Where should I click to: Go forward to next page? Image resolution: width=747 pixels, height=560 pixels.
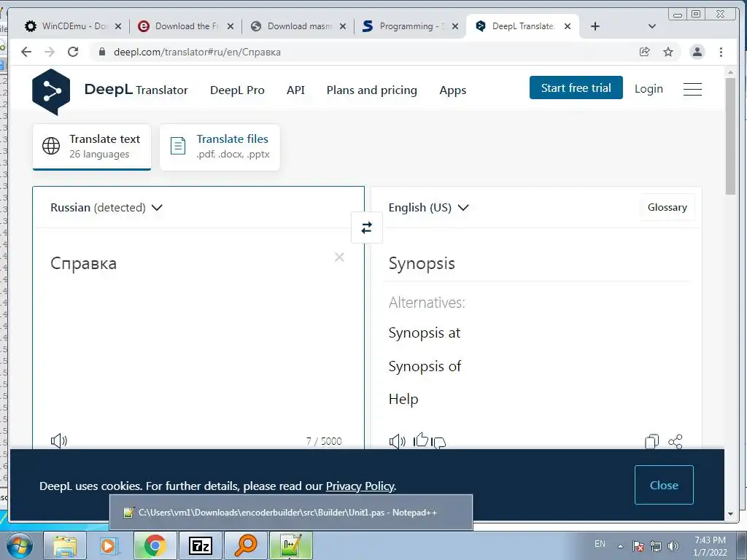tap(50, 52)
